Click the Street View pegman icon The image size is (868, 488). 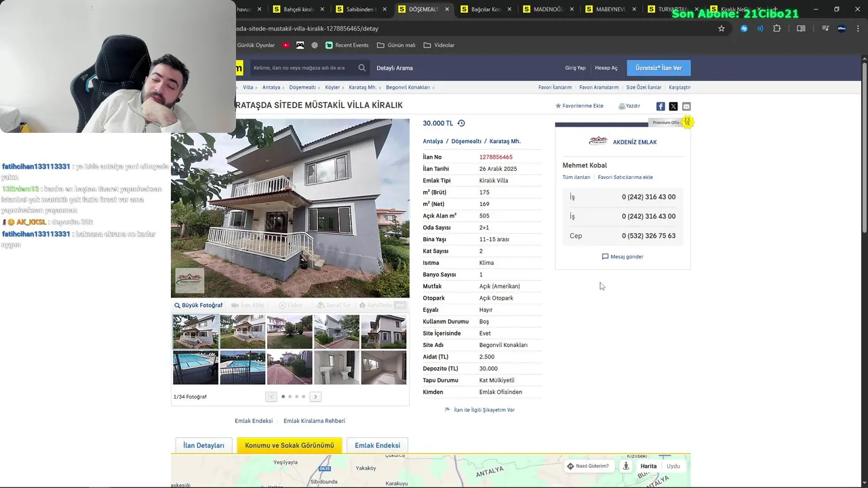tap(626, 466)
